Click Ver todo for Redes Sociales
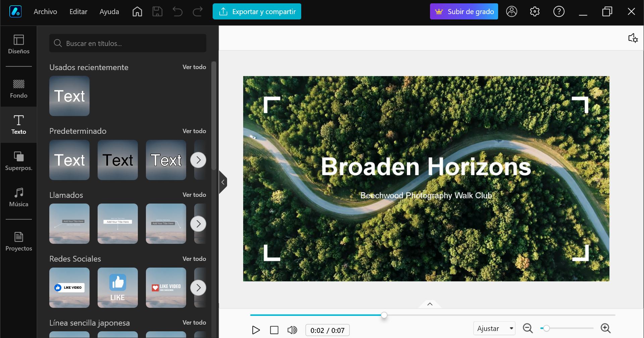Viewport: 644px width, 338px height. (x=194, y=259)
